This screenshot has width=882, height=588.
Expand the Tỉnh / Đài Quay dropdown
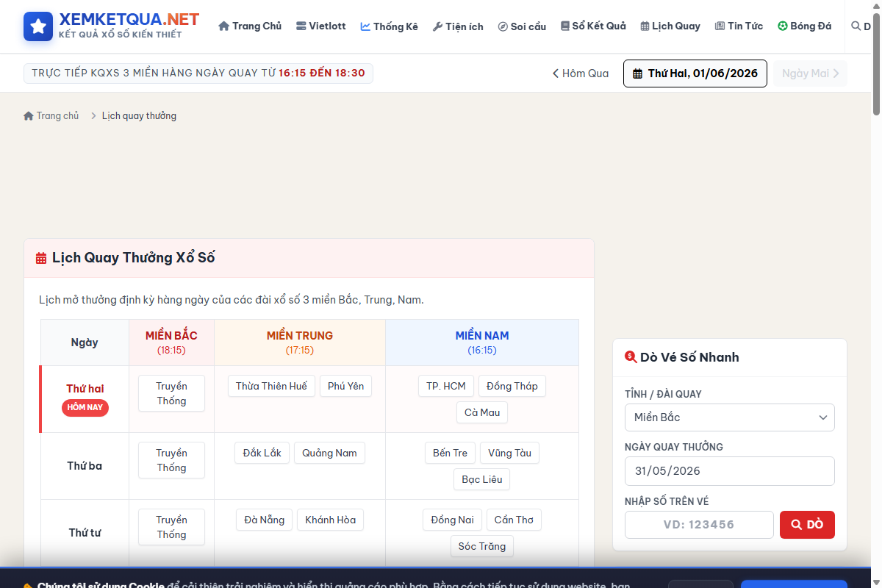pos(730,417)
